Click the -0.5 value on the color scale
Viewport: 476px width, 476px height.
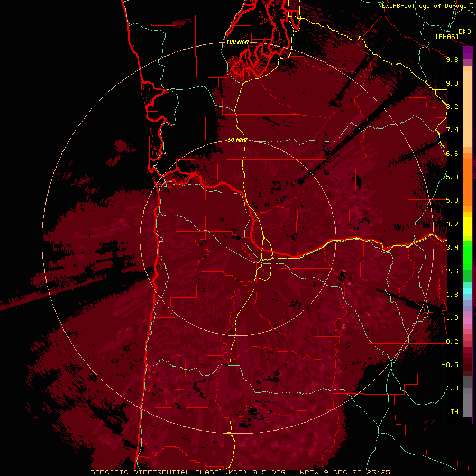pos(450,365)
